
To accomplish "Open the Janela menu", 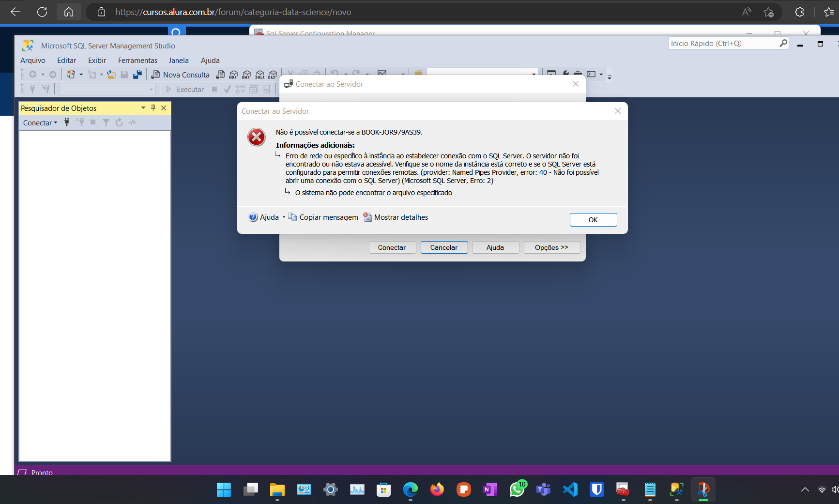I will click(179, 61).
